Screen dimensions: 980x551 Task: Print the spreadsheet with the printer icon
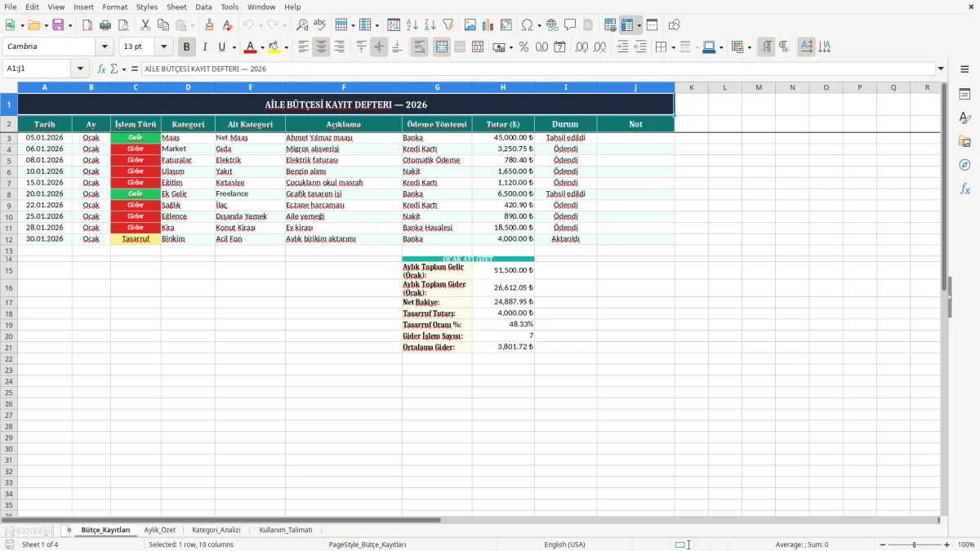point(105,25)
